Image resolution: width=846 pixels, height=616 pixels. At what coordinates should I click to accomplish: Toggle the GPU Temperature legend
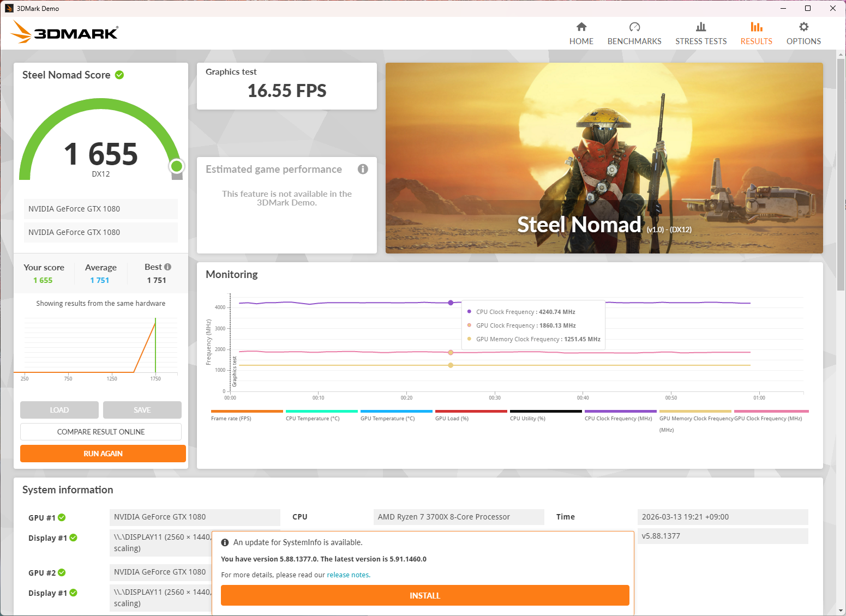click(x=396, y=415)
